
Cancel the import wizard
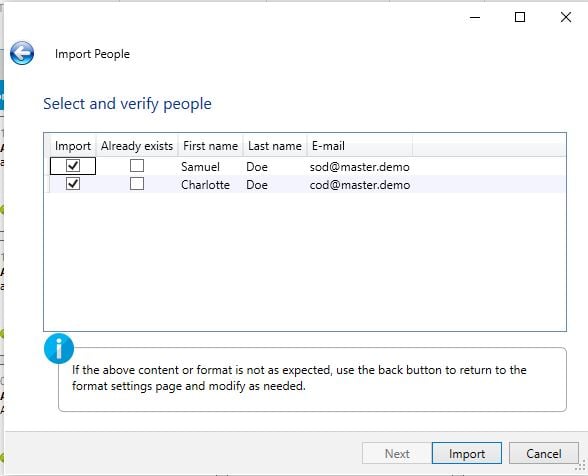[x=544, y=453]
